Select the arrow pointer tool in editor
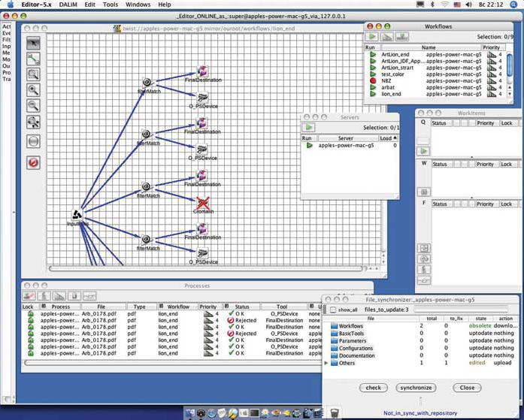 click(33, 44)
